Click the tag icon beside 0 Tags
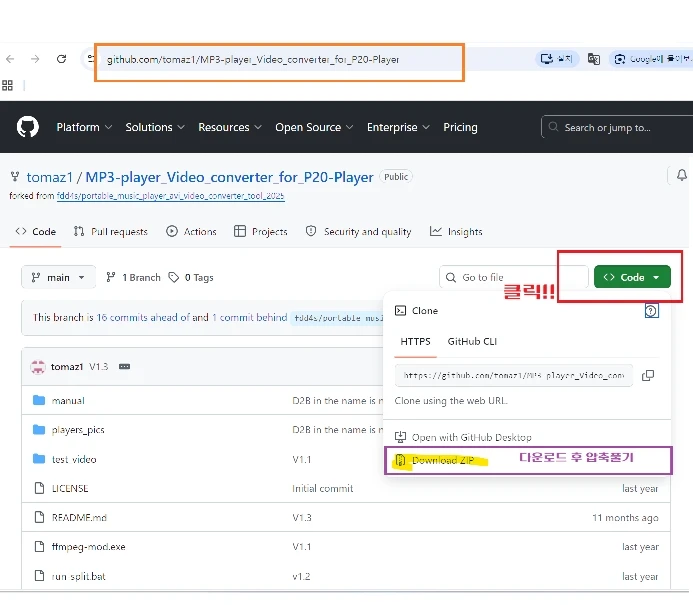This screenshot has width=693, height=605. (x=174, y=278)
